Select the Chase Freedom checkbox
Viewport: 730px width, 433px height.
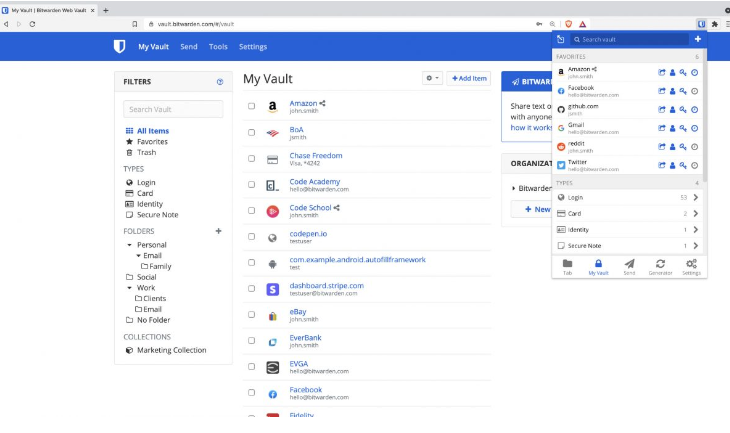tap(251, 158)
